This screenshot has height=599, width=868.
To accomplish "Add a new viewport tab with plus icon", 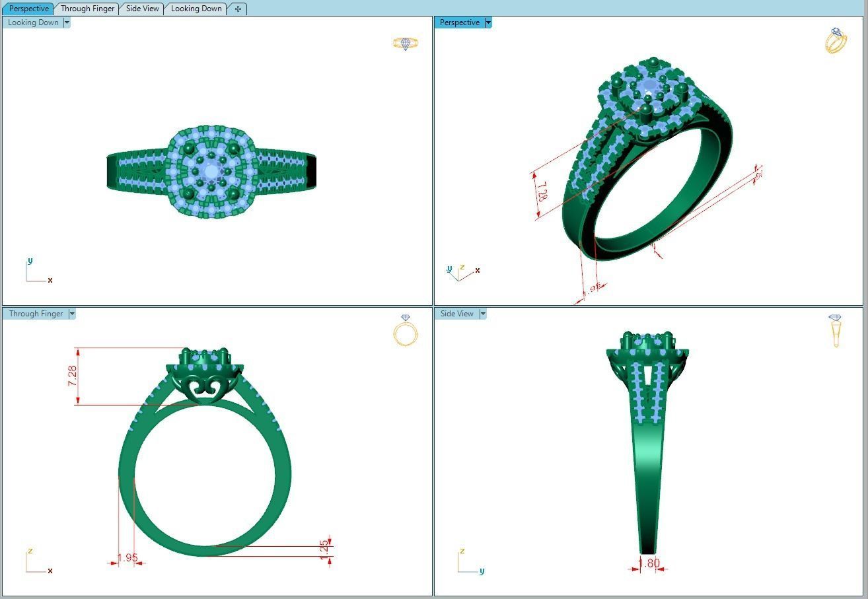I will coord(238,9).
